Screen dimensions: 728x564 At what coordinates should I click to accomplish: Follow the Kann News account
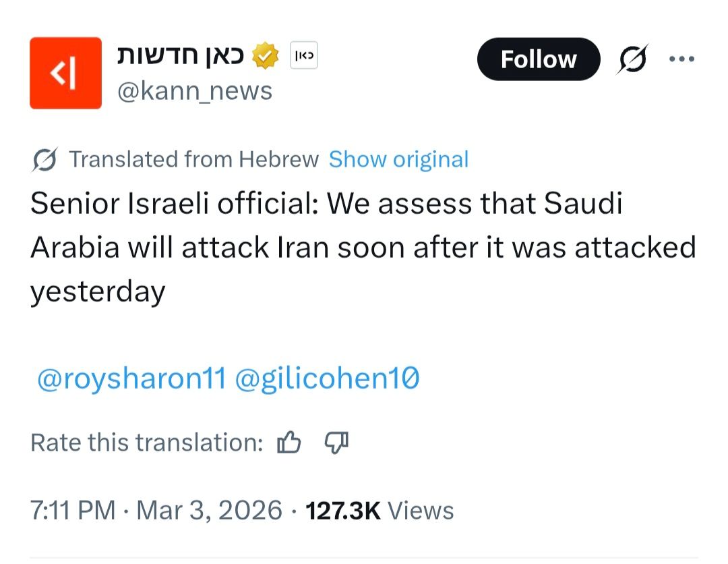pyautogui.click(x=538, y=59)
